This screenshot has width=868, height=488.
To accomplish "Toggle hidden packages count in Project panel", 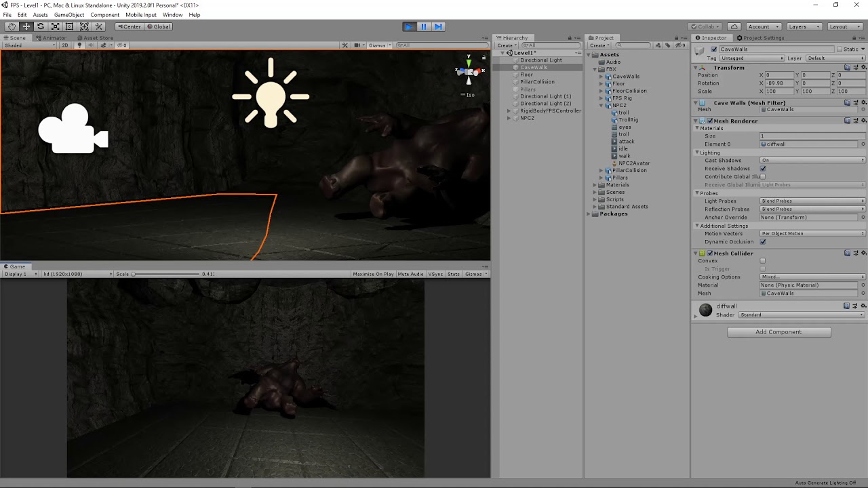I will click(682, 45).
